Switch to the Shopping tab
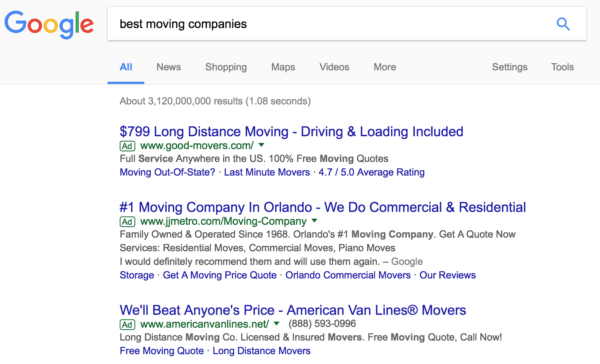 tap(226, 67)
